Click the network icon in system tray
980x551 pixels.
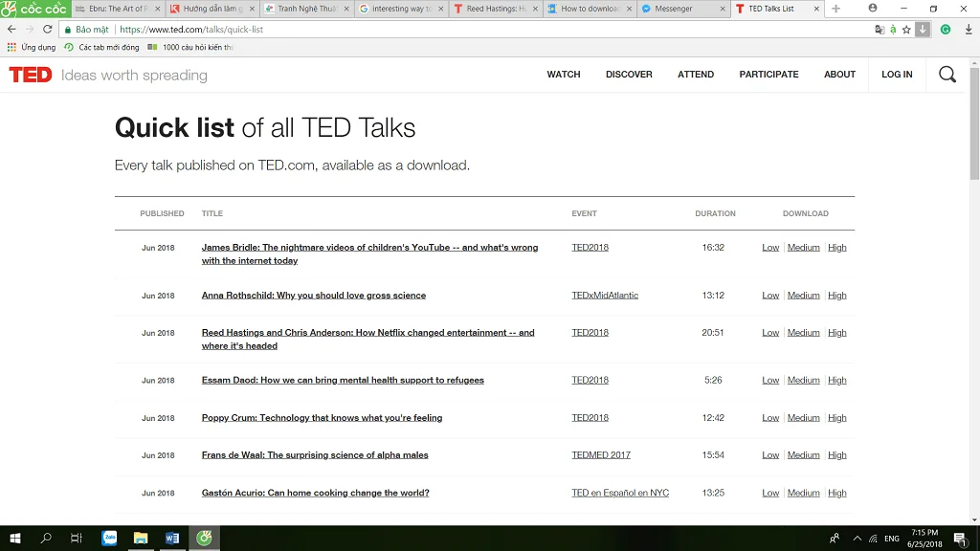pos(873,539)
